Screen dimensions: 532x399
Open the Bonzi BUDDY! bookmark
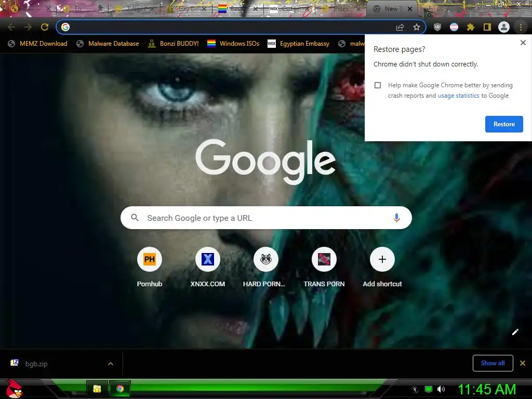coord(174,44)
